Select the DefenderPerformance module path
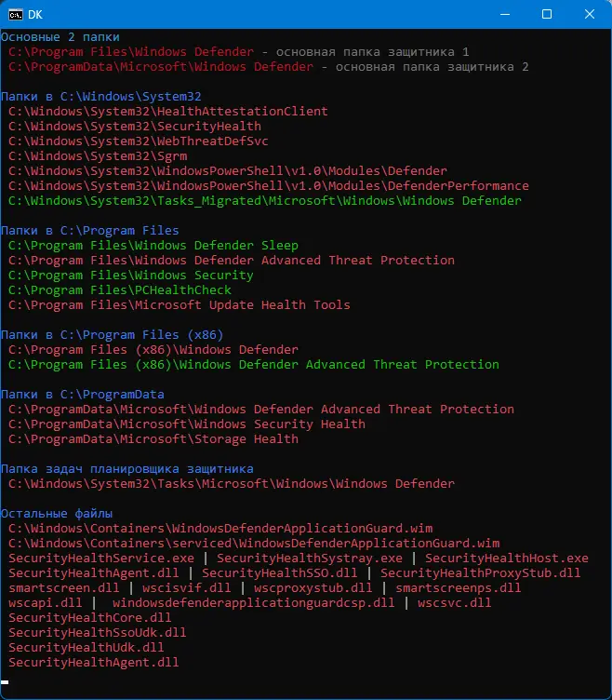 point(268,186)
